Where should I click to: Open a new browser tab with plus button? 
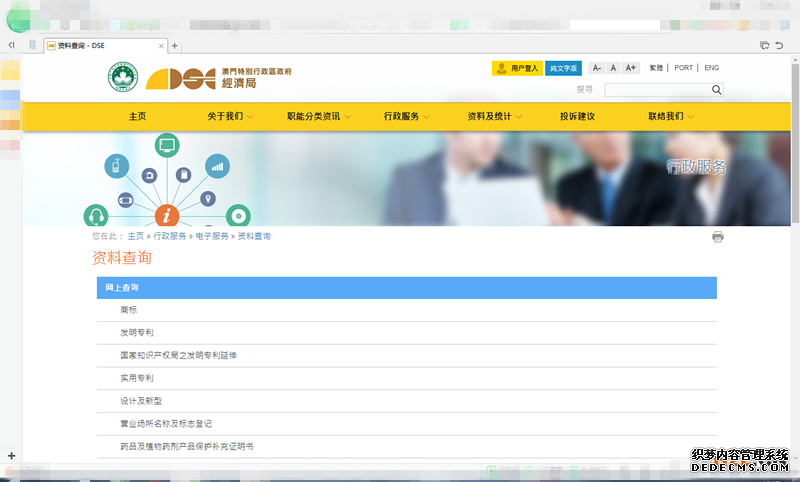[x=174, y=46]
